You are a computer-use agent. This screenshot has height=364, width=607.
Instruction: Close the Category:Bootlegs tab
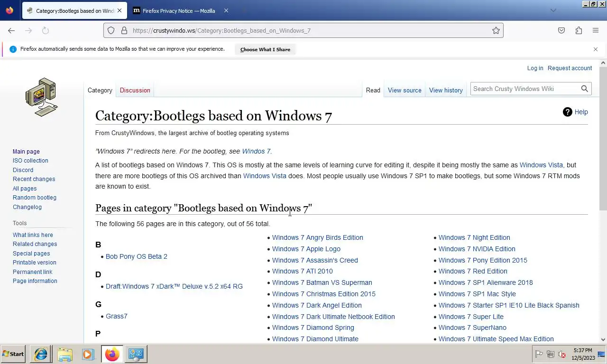(x=120, y=10)
